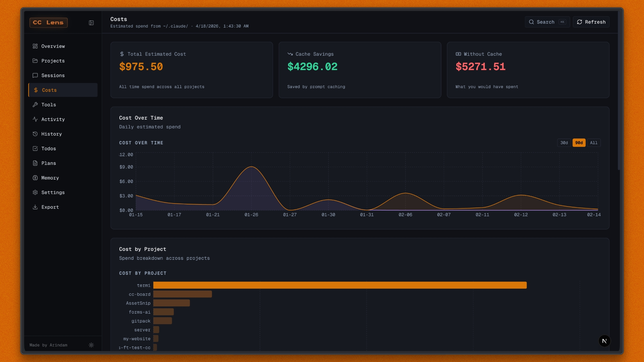
Task: Select the Tools wrench icon
Action: pyautogui.click(x=35, y=105)
